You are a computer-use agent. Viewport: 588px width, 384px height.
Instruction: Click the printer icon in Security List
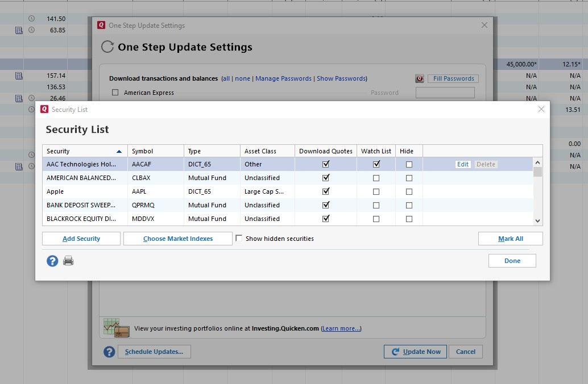click(x=68, y=261)
